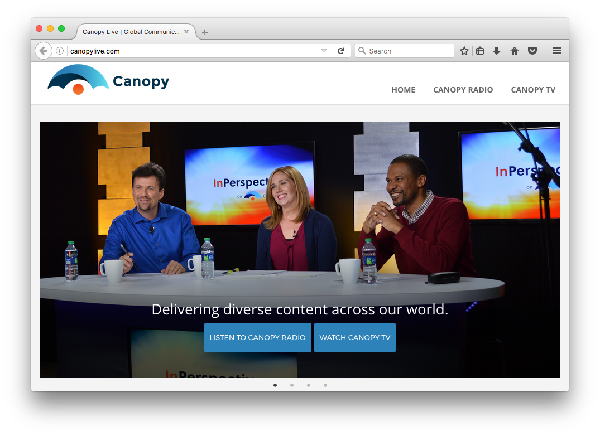Bookmark this page with the star icon
Image resolution: width=600 pixels, height=436 pixels.
[x=464, y=51]
